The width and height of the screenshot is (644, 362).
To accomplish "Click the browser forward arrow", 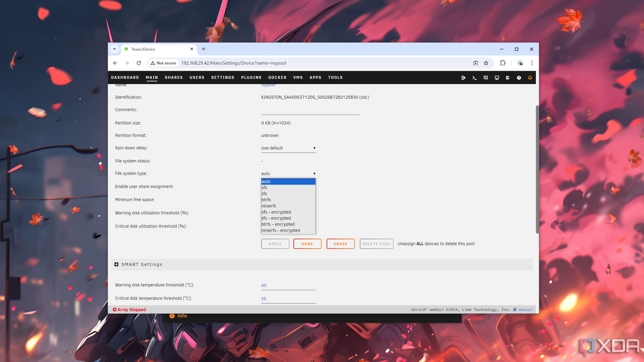I will (127, 63).
